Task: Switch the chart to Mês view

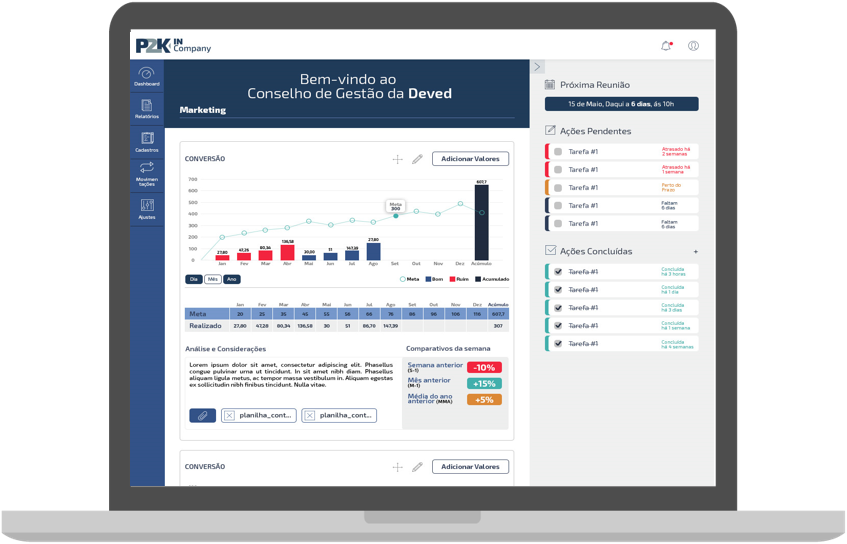Action: point(213,279)
